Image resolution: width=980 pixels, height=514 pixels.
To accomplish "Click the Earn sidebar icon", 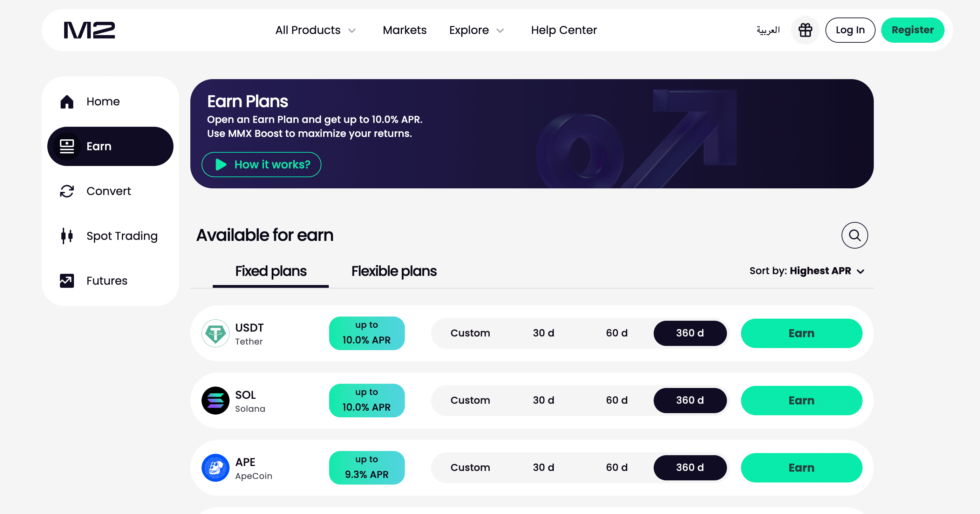I will point(67,146).
